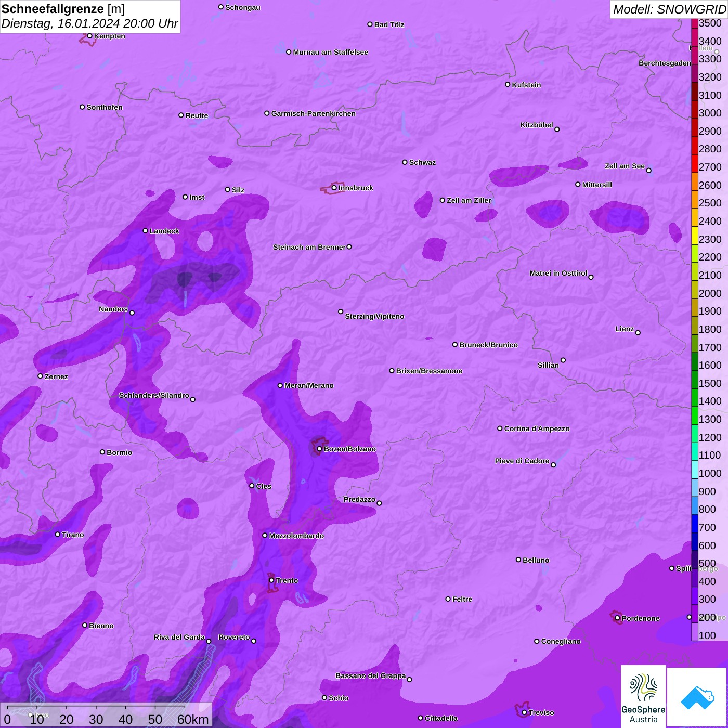The height and width of the screenshot is (728, 728).
Task: Click the 100 m legend swatch
Action: click(695, 631)
